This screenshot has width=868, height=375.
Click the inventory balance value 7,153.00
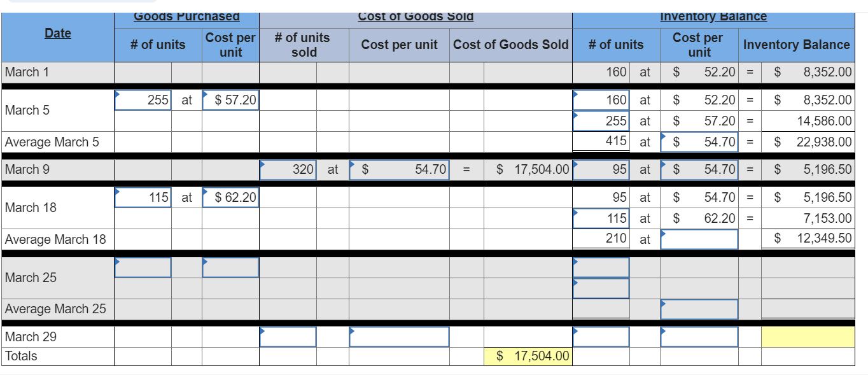point(827,218)
